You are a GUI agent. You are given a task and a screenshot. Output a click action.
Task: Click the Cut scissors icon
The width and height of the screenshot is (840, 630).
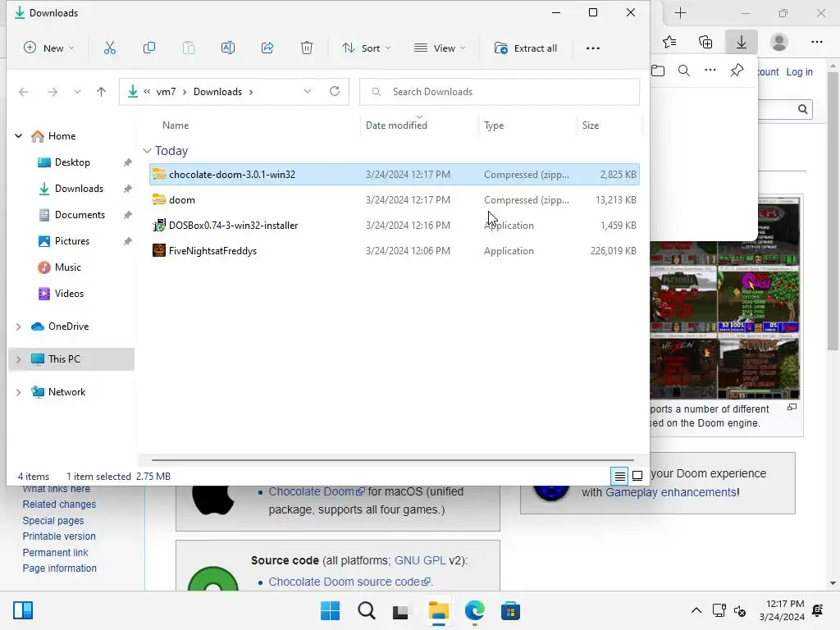109,48
